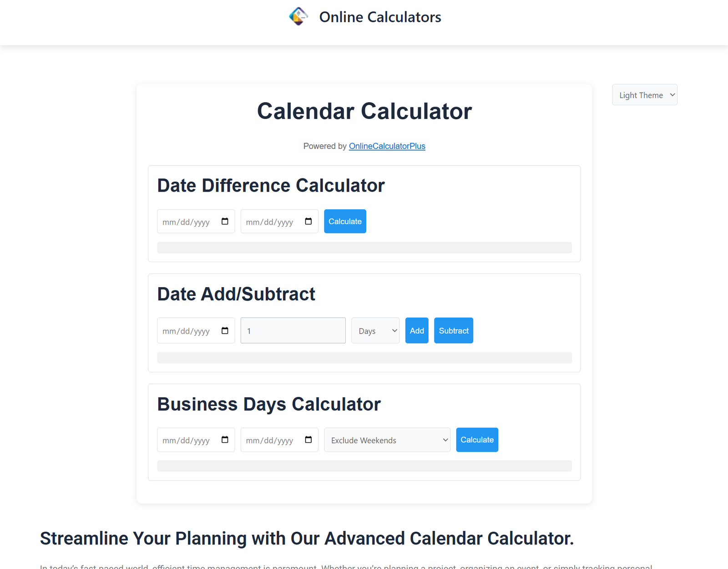Open calendar picker for Date Difference end date
The width and height of the screenshot is (728, 569).
[x=308, y=221]
